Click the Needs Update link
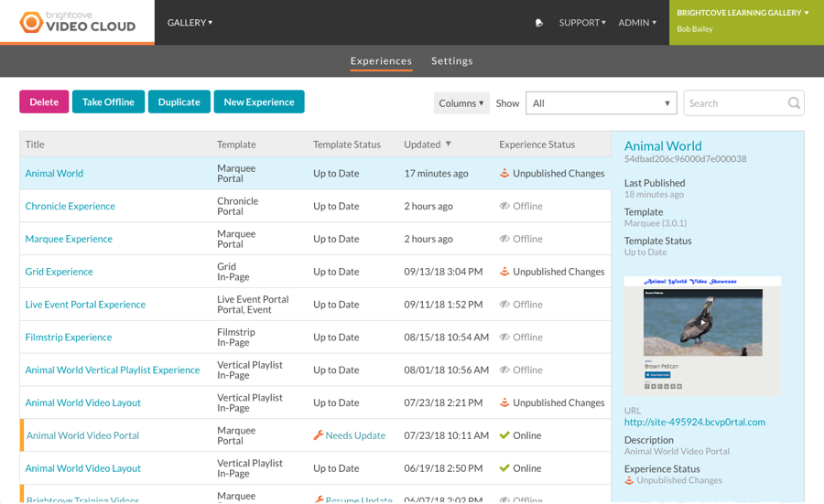Viewport: 824px width, 504px height. coord(355,435)
